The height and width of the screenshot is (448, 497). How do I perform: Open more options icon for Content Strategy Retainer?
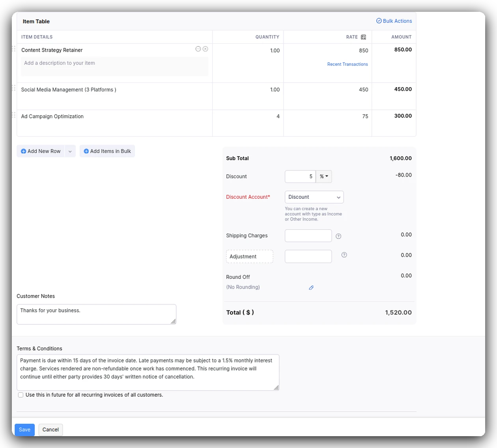[x=198, y=49]
